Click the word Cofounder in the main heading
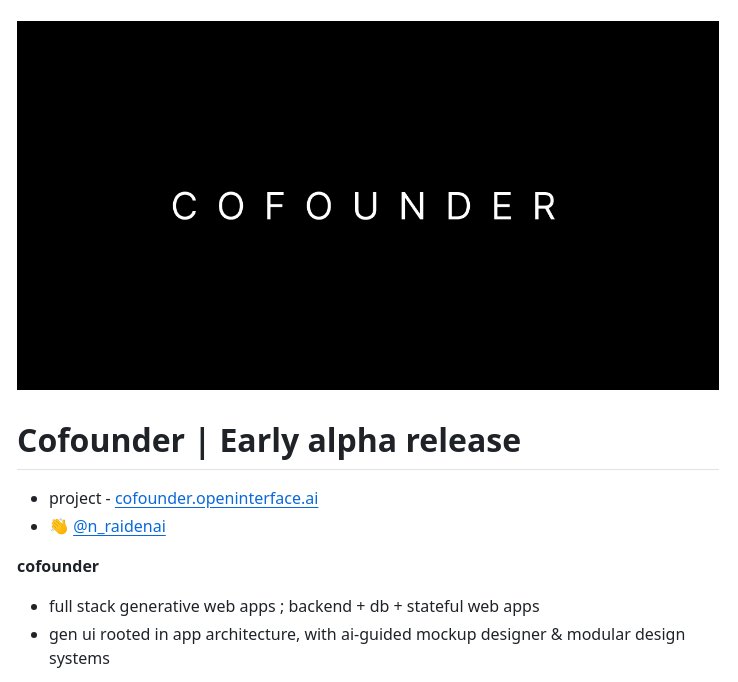The width and height of the screenshot is (738, 682). pos(101,441)
